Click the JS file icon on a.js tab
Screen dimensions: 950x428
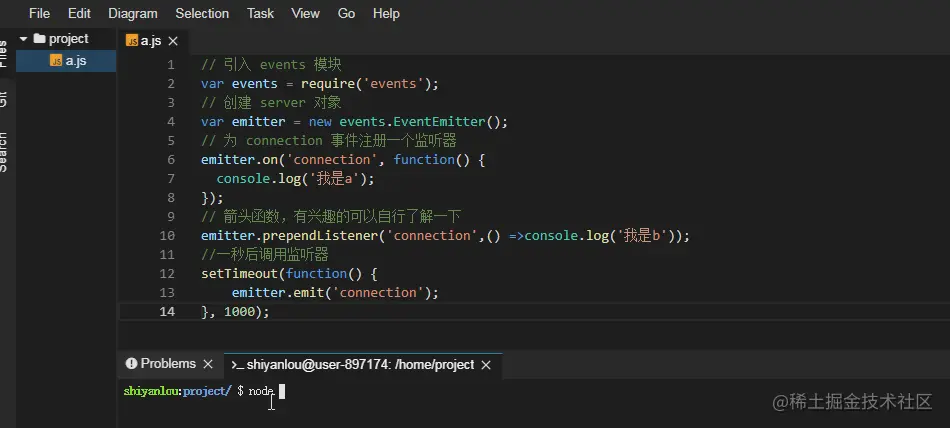click(131, 41)
